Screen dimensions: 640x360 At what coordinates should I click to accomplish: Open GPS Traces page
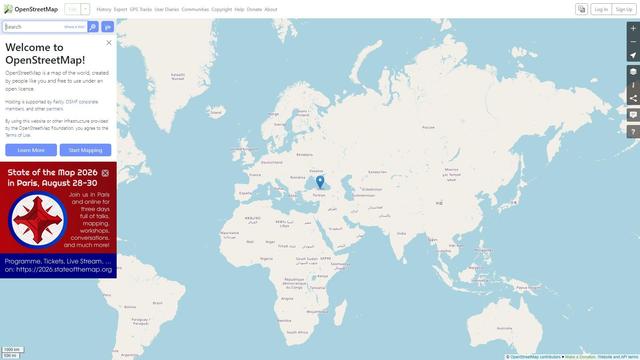141,9
